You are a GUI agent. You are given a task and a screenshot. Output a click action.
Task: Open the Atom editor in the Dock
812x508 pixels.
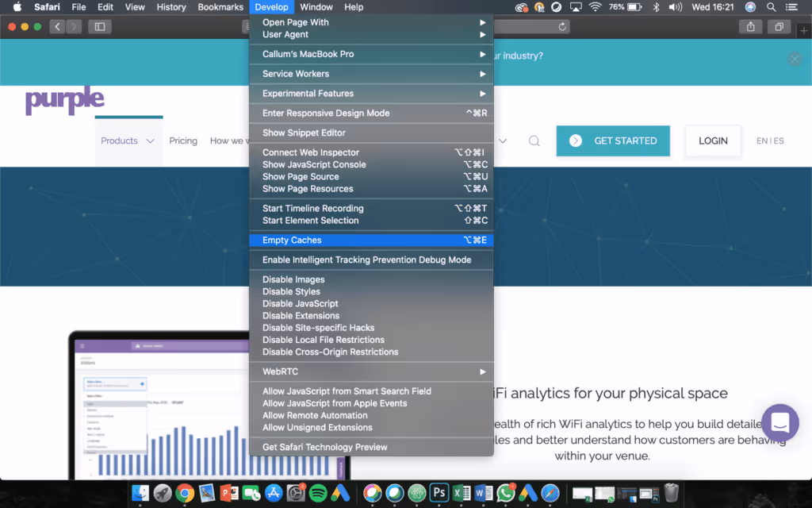(416, 492)
